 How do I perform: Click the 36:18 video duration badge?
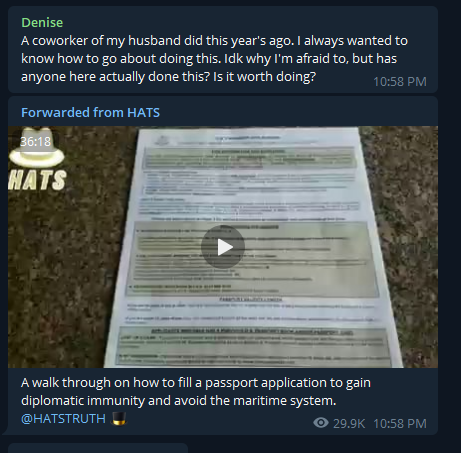click(35, 142)
